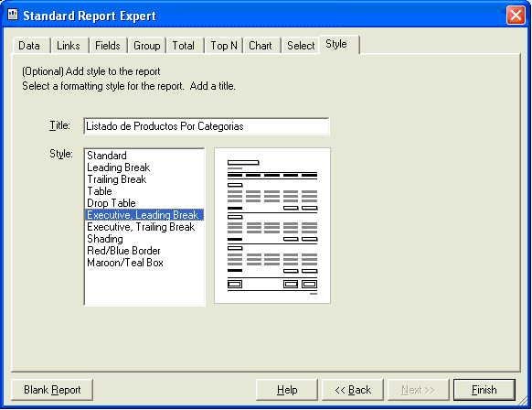Image resolution: width=532 pixels, height=410 pixels.
Task: Click the Finish button
Action: (484, 390)
